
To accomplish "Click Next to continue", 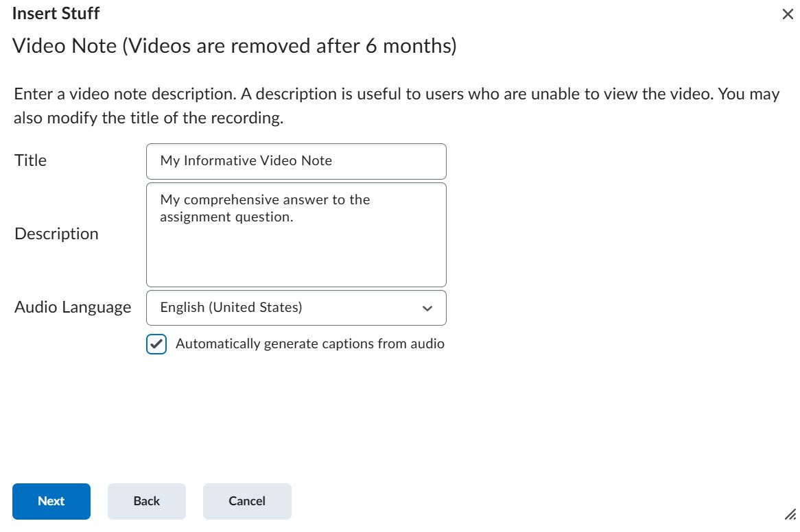I will (x=51, y=501).
